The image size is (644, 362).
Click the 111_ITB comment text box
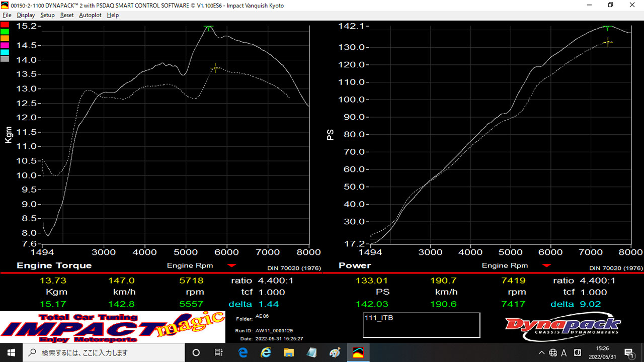click(421, 325)
